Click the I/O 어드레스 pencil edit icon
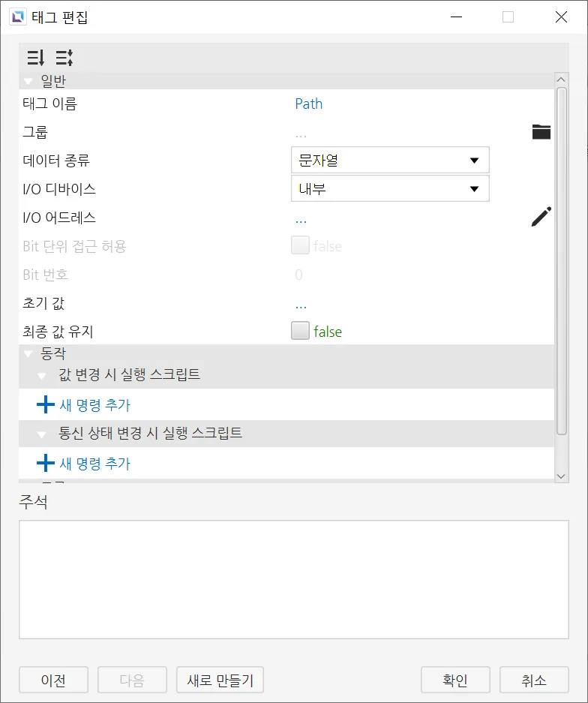The height and width of the screenshot is (703, 588). click(541, 218)
